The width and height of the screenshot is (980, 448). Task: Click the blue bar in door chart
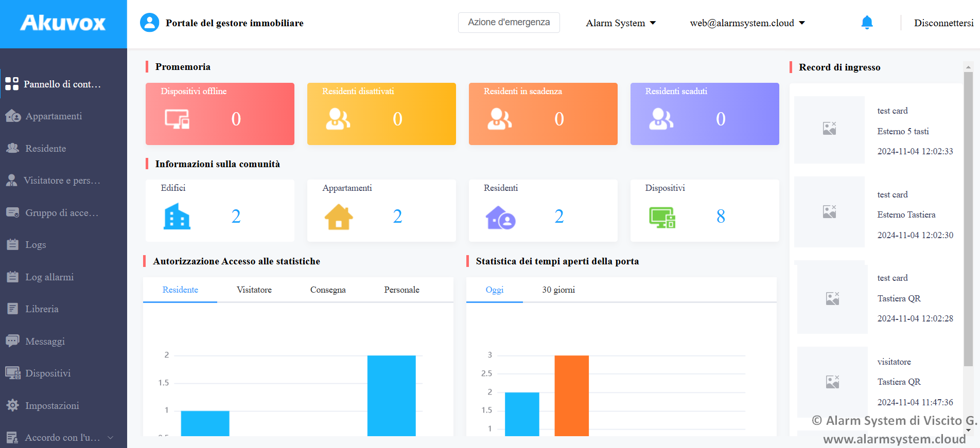point(522,414)
